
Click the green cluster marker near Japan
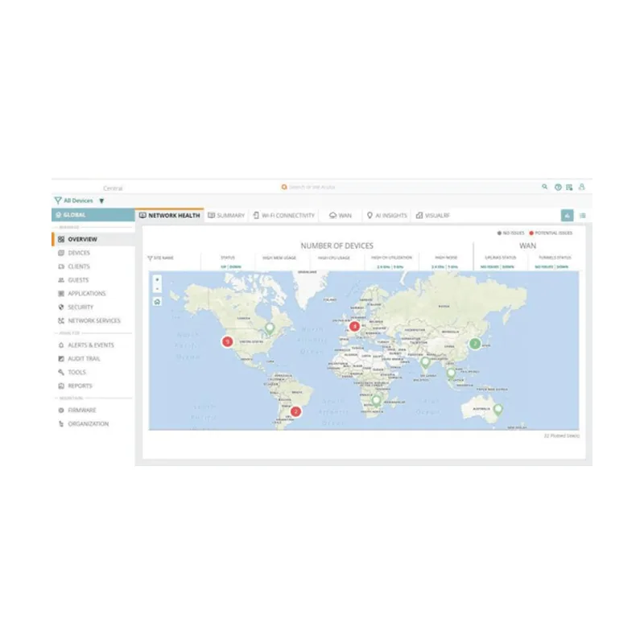(x=475, y=344)
